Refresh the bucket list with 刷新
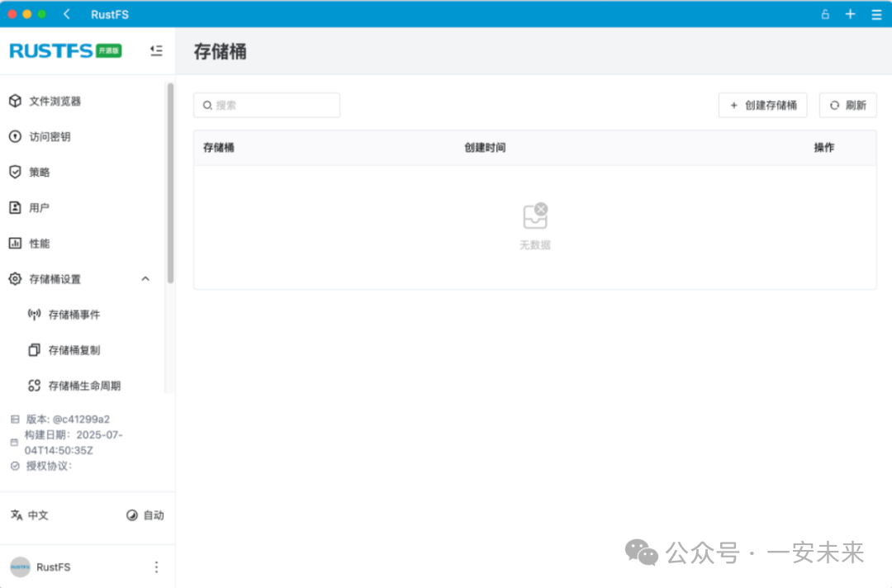Viewport: 892px width, 588px height. tap(847, 105)
